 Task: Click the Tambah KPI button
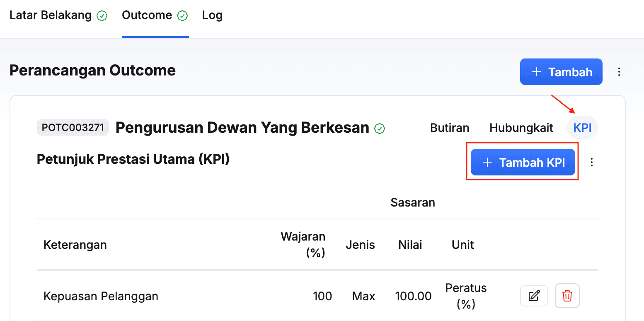click(x=523, y=162)
